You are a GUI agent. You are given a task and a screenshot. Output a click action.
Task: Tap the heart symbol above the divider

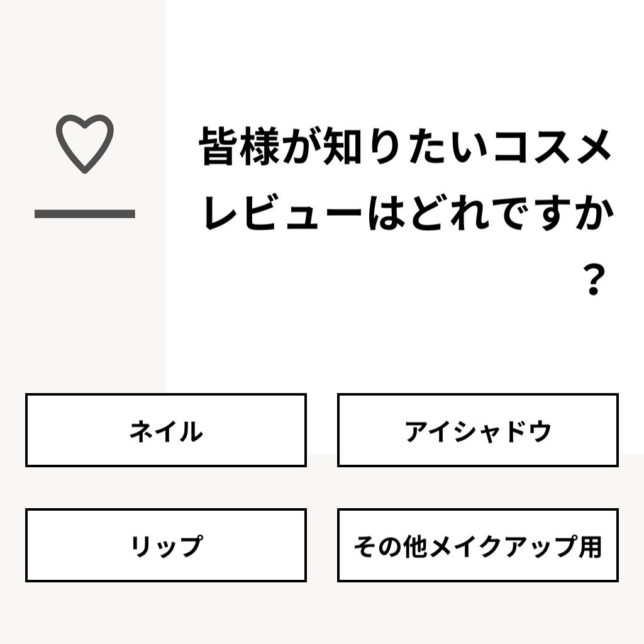[86, 143]
